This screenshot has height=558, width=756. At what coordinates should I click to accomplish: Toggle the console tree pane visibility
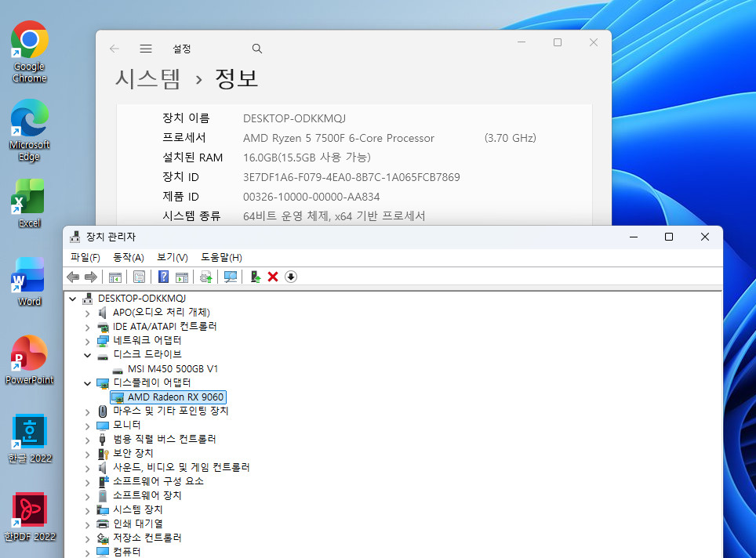point(114,277)
